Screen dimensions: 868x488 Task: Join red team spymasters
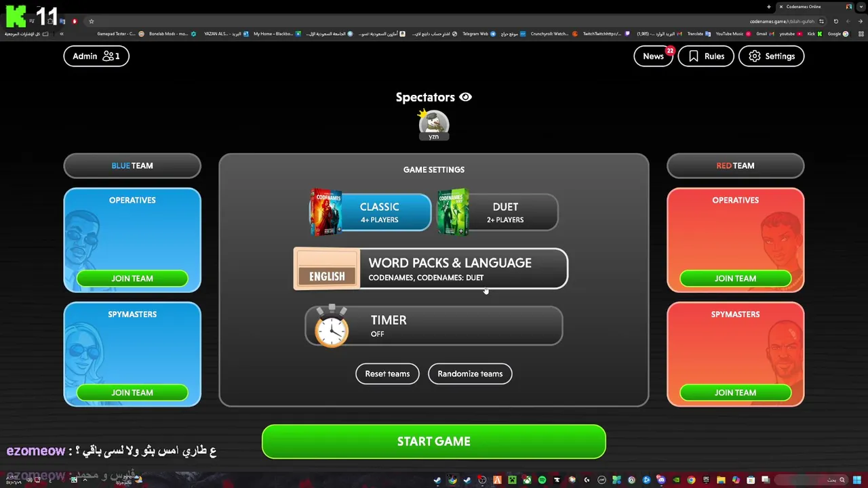[x=735, y=392]
